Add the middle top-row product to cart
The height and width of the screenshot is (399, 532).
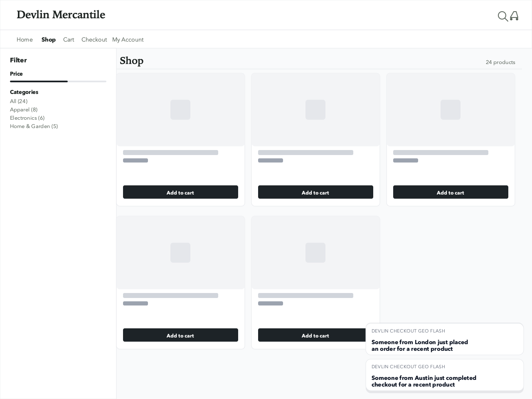tap(315, 192)
